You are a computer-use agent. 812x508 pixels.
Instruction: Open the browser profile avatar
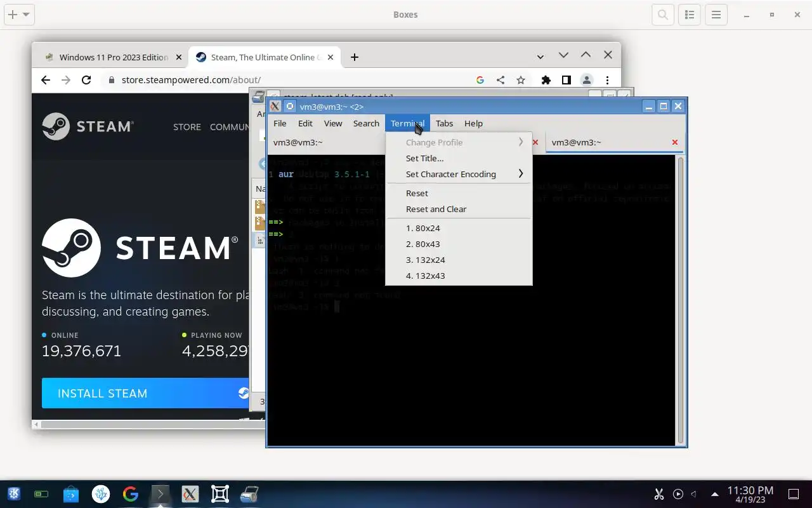[x=587, y=80]
